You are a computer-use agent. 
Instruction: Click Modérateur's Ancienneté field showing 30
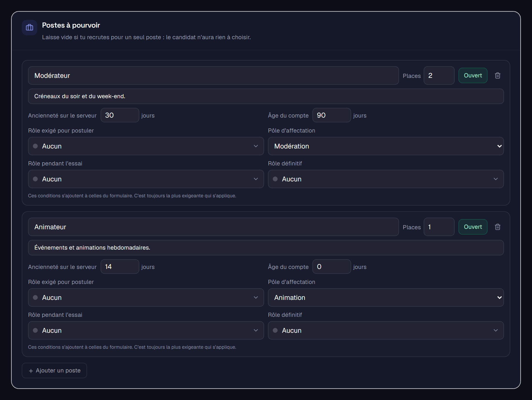pos(120,115)
